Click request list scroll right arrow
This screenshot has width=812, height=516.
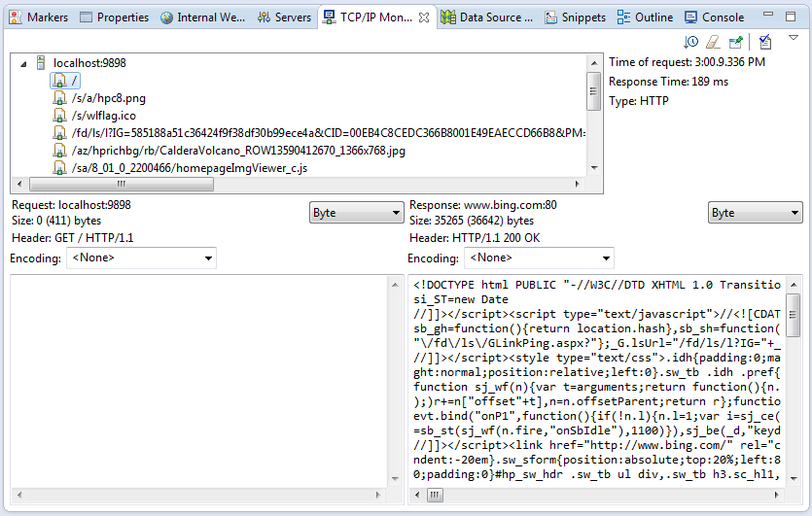click(x=577, y=184)
